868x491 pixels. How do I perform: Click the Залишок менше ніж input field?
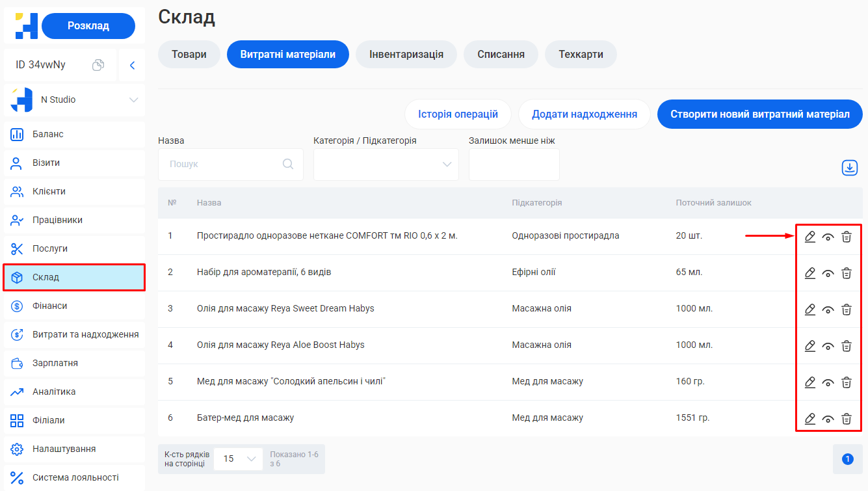pyautogui.click(x=514, y=165)
